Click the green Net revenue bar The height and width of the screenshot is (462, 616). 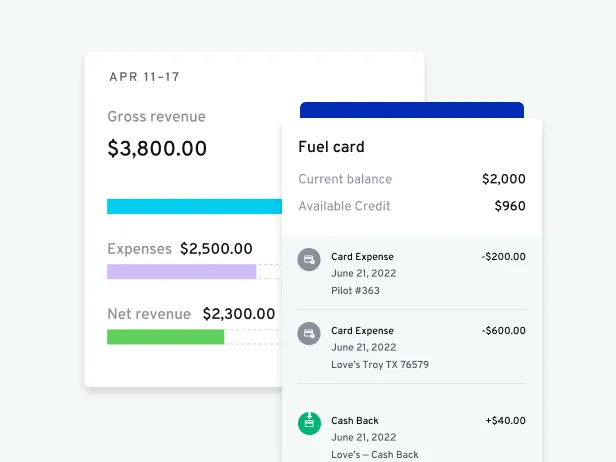tap(165, 337)
